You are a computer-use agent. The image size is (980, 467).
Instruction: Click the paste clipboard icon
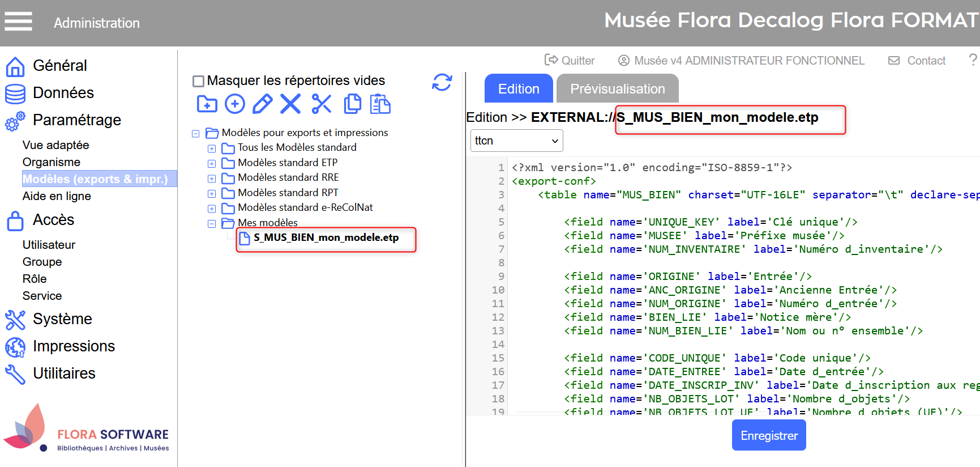pyautogui.click(x=380, y=104)
